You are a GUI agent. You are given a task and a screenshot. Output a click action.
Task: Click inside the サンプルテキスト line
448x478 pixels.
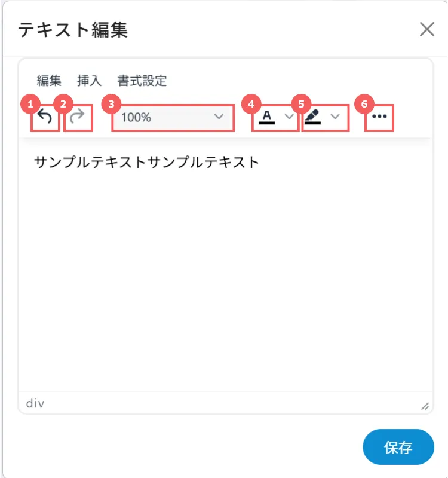pos(146,162)
